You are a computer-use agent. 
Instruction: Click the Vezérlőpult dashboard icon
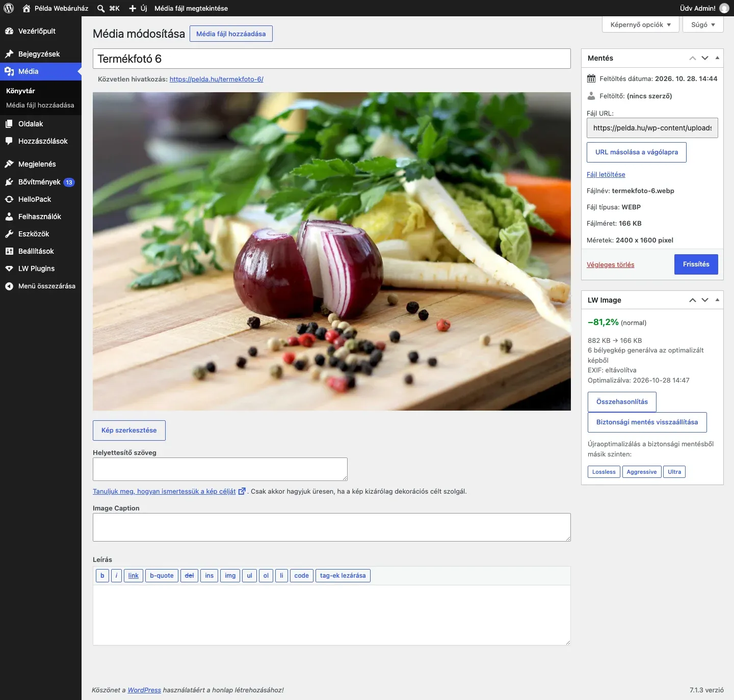(x=9, y=31)
